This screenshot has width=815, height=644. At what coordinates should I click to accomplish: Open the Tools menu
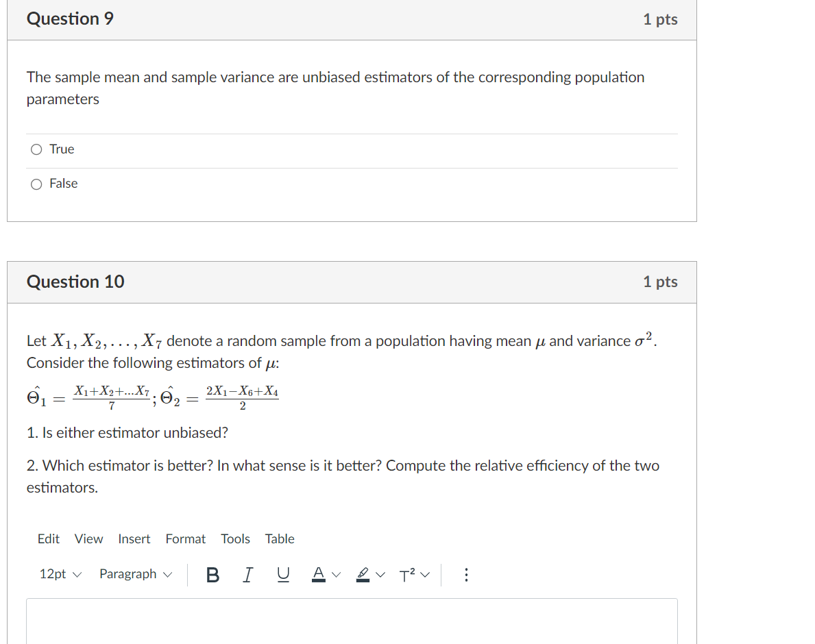click(x=235, y=539)
